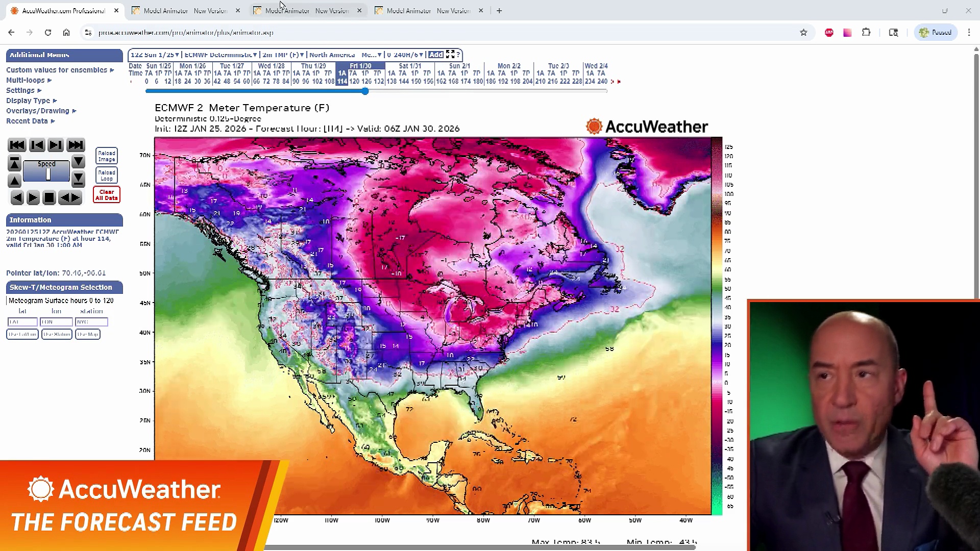Click the NYC station input field
The height and width of the screenshot is (551, 980).
(x=91, y=322)
